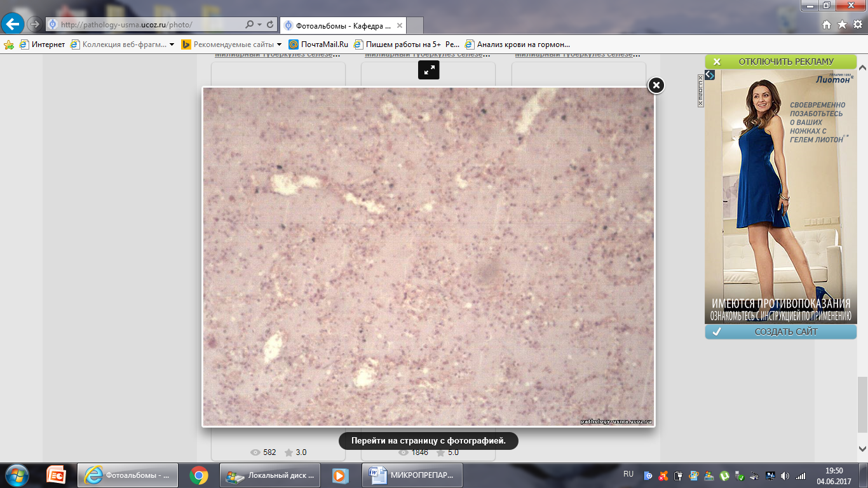This screenshot has height=488, width=868.
Task: Expand the Рекомендуемые сайты dropdown arrow
Action: point(279,44)
